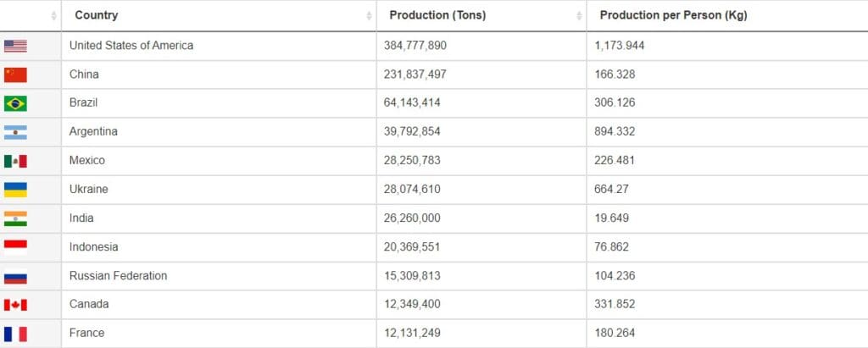Click the China flag icon
Image resolution: width=868 pixels, height=348 pixels.
(15, 75)
